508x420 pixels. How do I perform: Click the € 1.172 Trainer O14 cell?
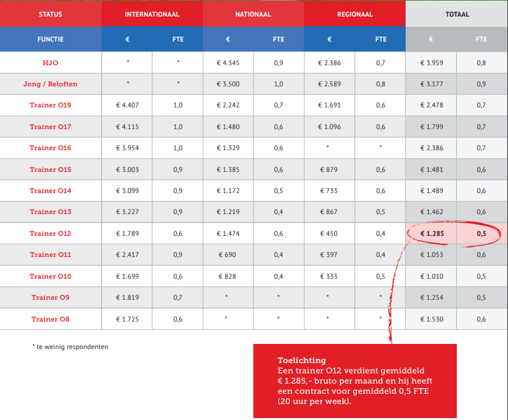(228, 191)
